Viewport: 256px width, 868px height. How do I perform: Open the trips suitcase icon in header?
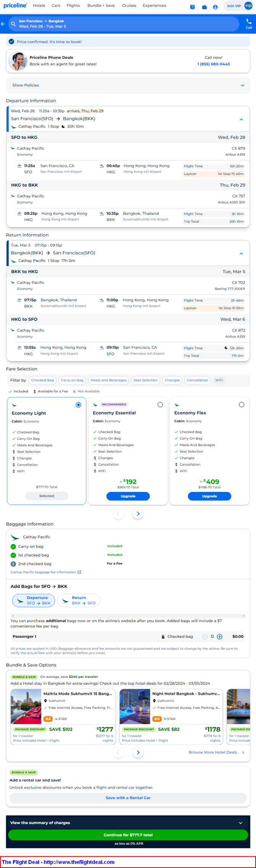click(x=204, y=7)
